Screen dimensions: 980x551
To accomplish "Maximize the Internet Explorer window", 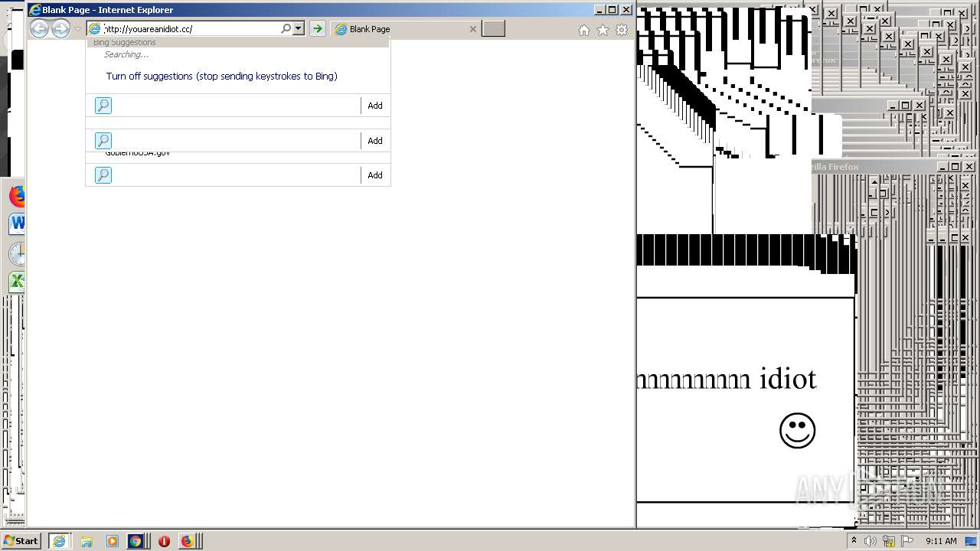I will pos(612,10).
